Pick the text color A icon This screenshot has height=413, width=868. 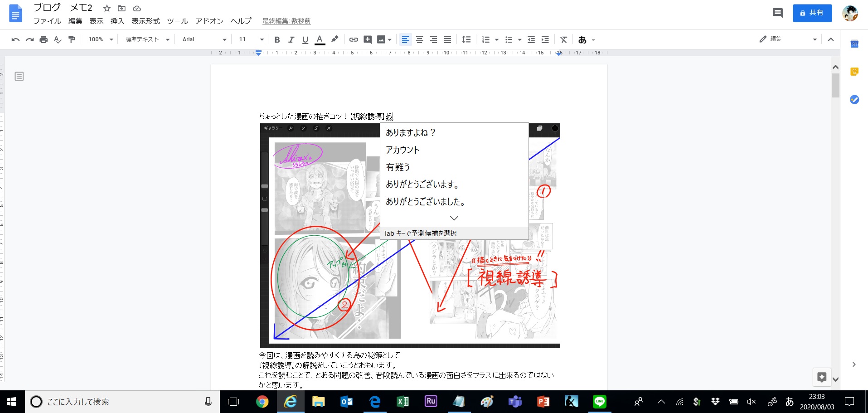pyautogui.click(x=320, y=39)
